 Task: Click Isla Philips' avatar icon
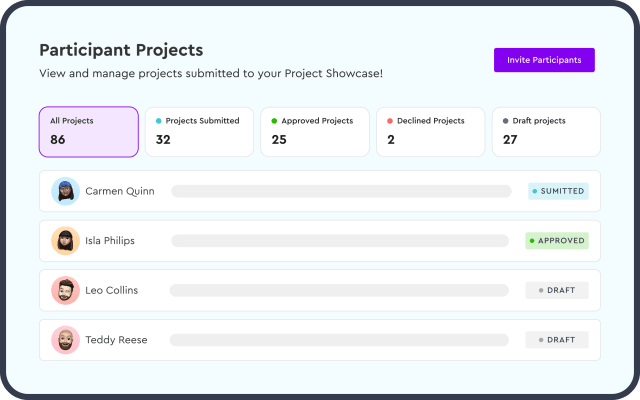(x=65, y=241)
